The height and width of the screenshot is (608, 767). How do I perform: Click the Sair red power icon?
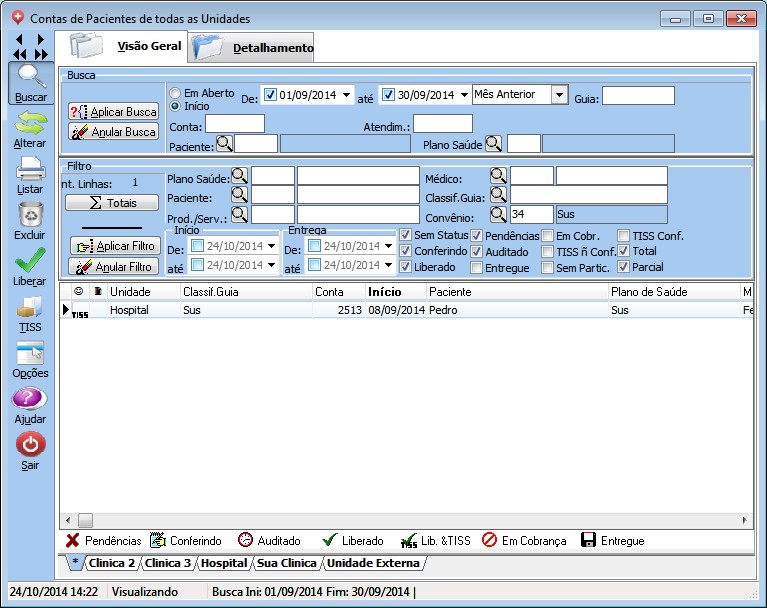pos(30,445)
